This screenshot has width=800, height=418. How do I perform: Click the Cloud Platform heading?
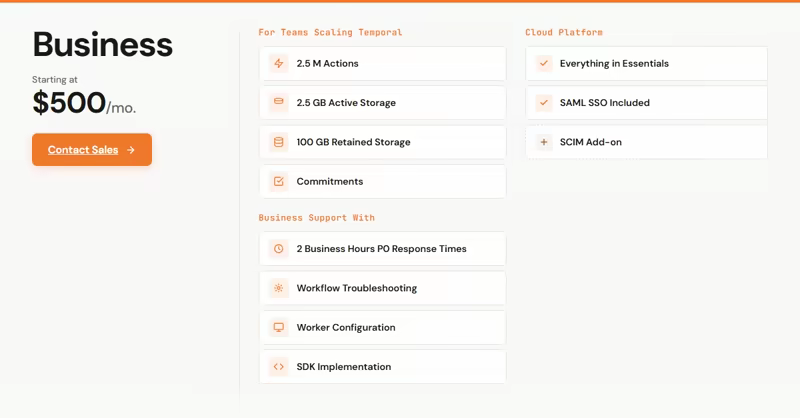pos(564,32)
